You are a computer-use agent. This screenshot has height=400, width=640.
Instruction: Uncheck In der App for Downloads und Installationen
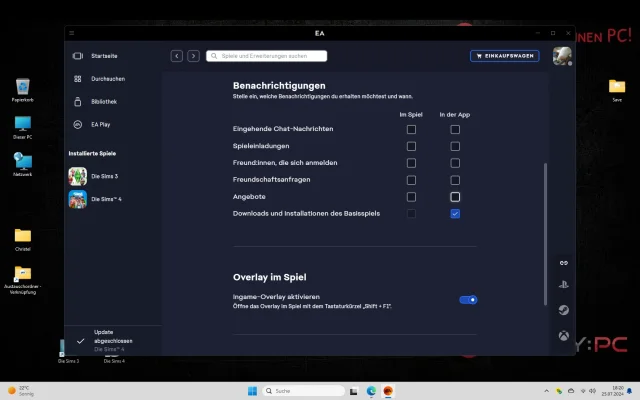[455, 214]
